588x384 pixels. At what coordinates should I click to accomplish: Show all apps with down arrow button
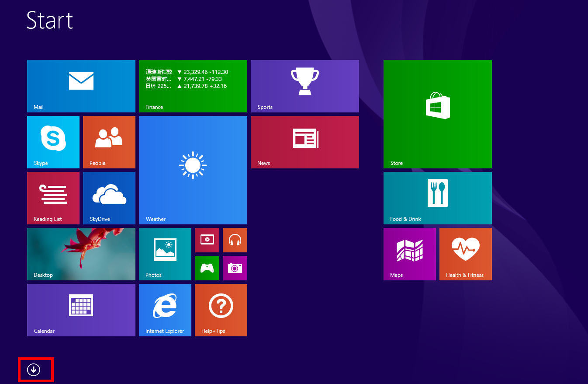[x=34, y=370]
